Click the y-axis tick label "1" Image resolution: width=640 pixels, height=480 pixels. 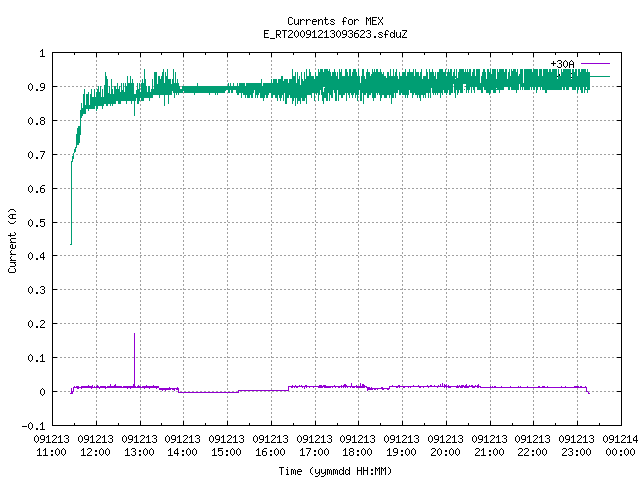pos(42,53)
